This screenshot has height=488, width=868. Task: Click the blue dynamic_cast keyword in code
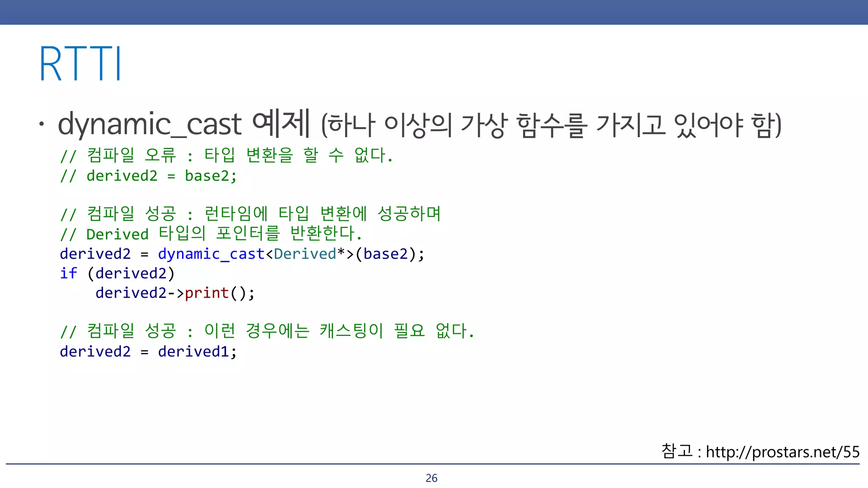pyautogui.click(x=211, y=254)
